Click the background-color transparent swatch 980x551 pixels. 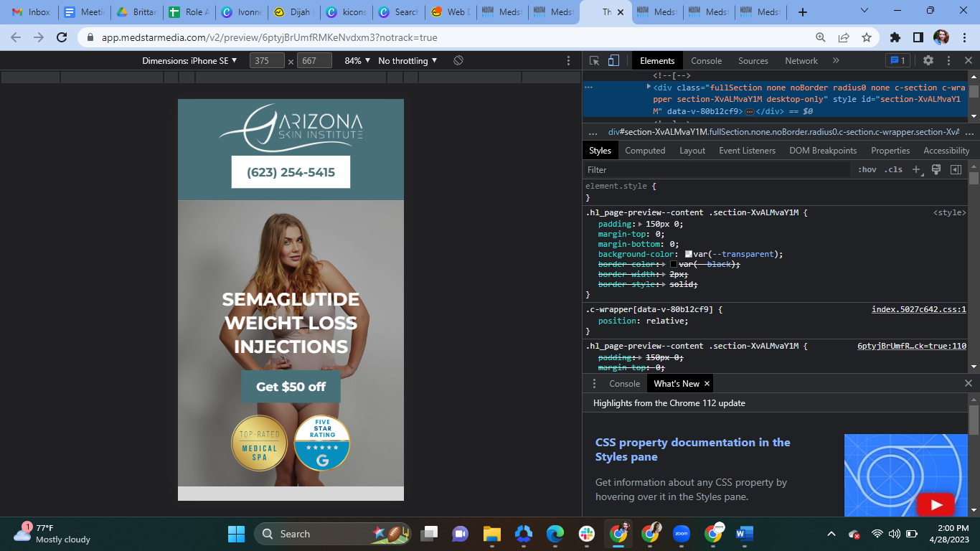(689, 254)
